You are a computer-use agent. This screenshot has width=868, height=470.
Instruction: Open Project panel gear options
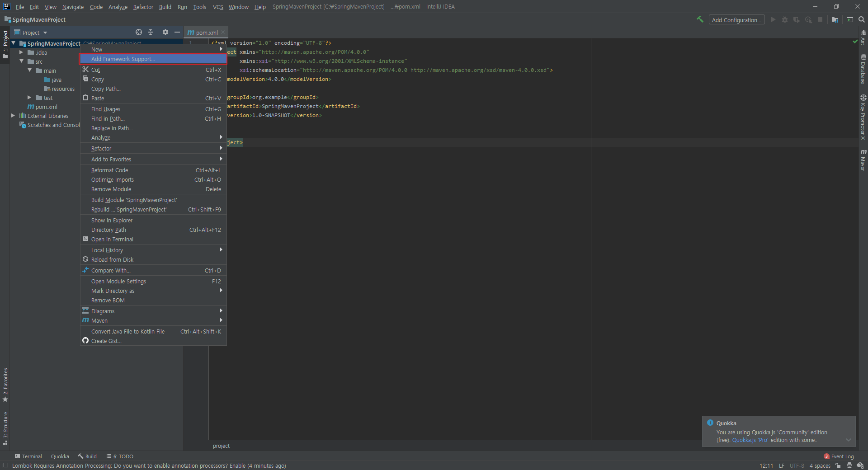click(165, 32)
